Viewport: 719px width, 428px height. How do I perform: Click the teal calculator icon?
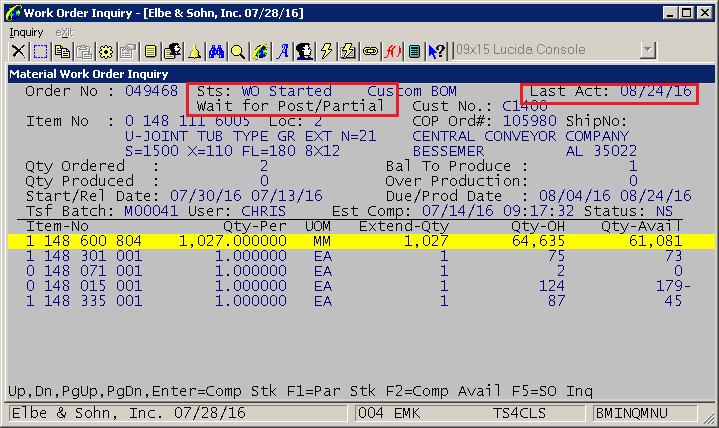[x=415, y=51]
